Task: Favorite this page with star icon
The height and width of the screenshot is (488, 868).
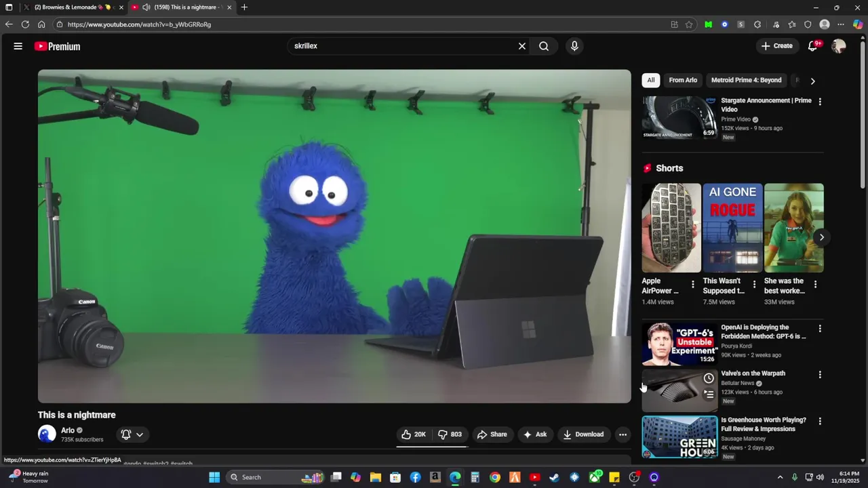Action: coord(689,24)
